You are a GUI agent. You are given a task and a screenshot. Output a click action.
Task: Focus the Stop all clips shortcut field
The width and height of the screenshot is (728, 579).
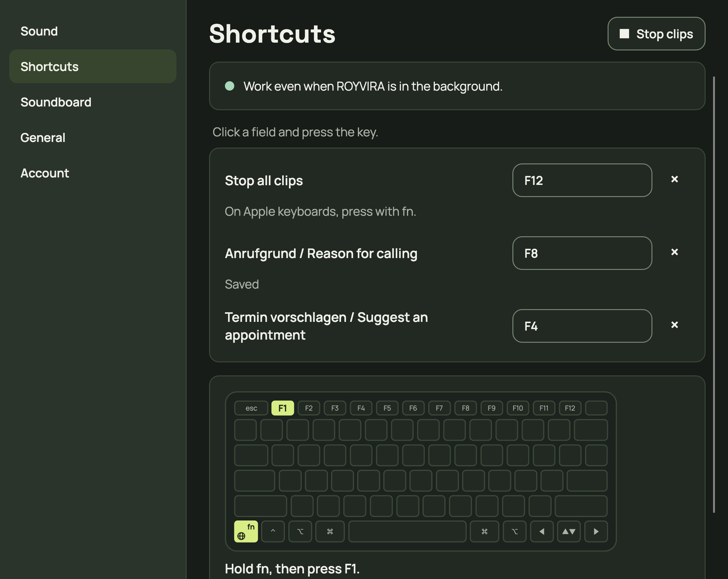pyautogui.click(x=582, y=180)
